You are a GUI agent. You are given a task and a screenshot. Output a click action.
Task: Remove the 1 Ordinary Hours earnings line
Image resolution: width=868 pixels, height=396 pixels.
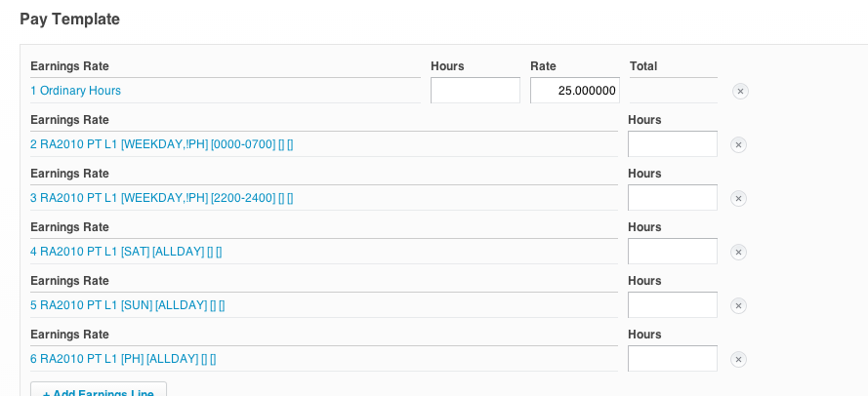coord(740,92)
